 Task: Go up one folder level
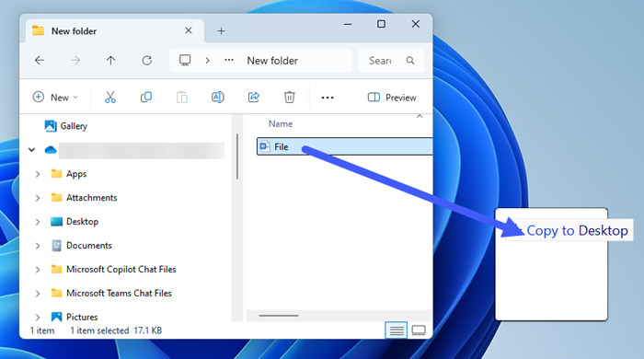(x=111, y=61)
